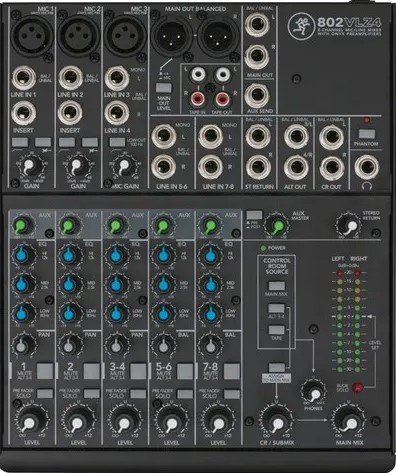Mute channel 1 with MUTE ALT 3-4 button
Viewport: 396px width, 473px height.
coord(45,371)
